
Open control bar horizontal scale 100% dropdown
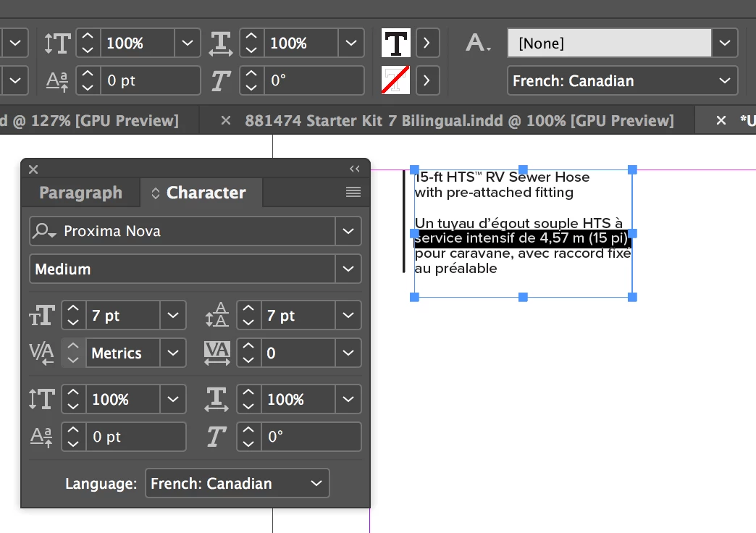point(351,43)
